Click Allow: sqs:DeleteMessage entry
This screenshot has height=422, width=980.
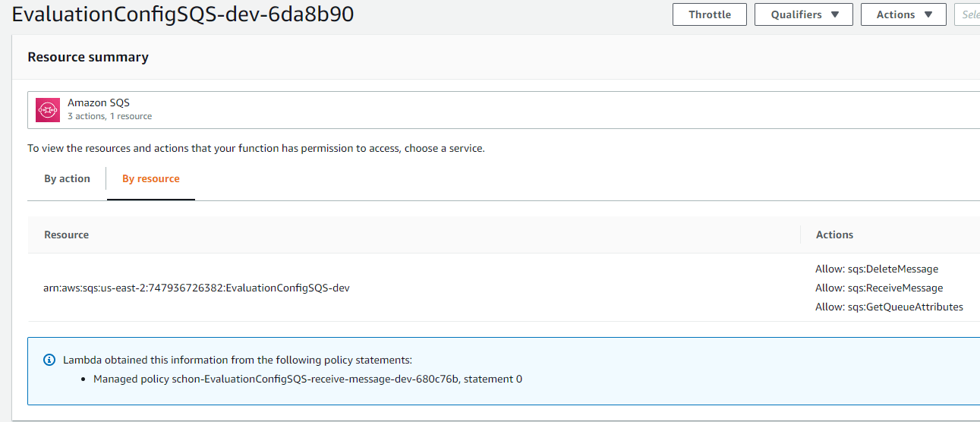[x=877, y=269]
